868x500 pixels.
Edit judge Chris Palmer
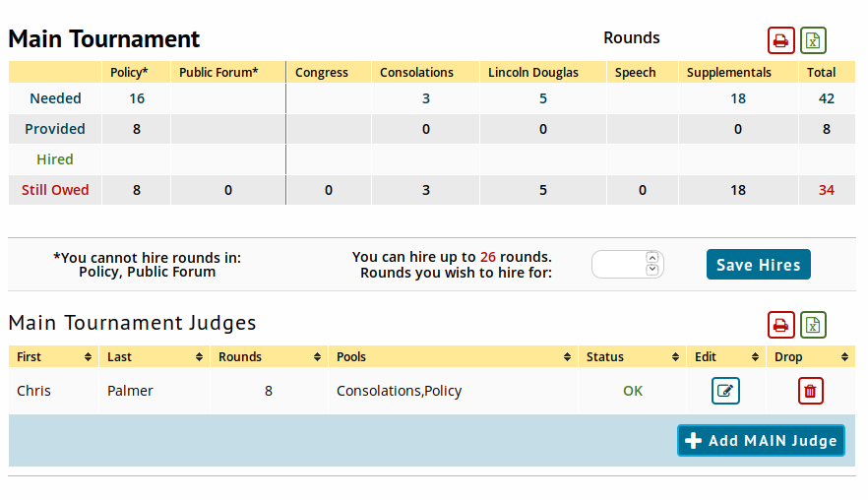point(725,391)
